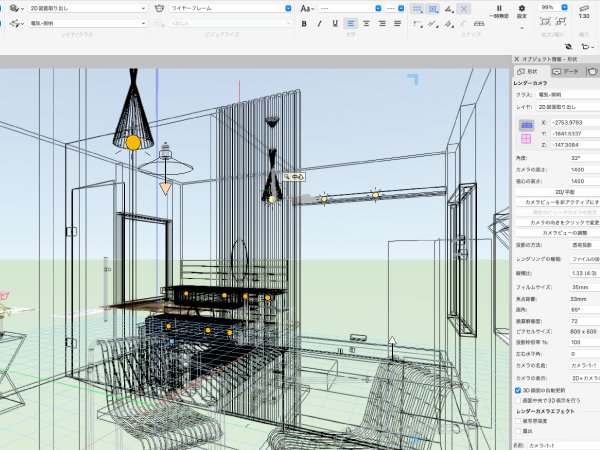Open the wireframe render mode dropdown
600x450 pixels.
[x=230, y=8]
